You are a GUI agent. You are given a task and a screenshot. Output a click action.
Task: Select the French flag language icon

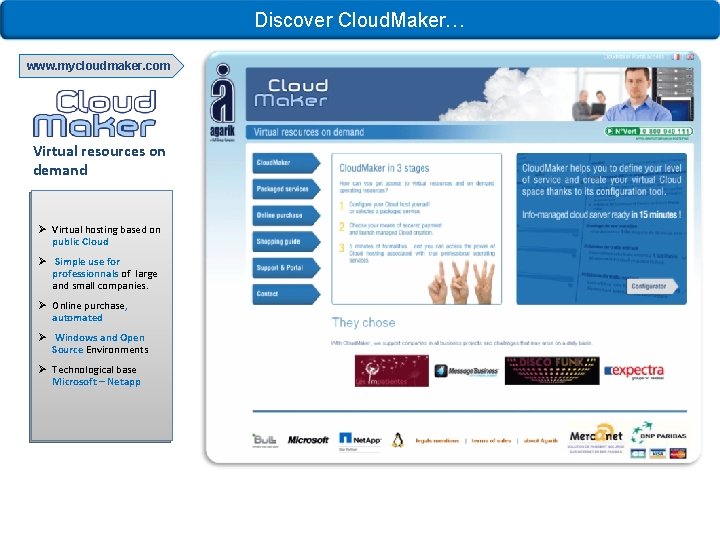[676, 56]
